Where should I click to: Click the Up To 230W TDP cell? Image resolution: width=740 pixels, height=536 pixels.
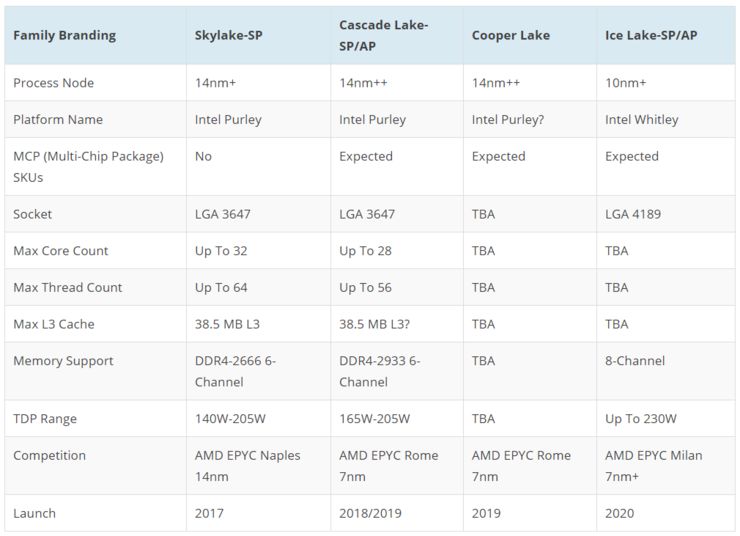point(640,419)
